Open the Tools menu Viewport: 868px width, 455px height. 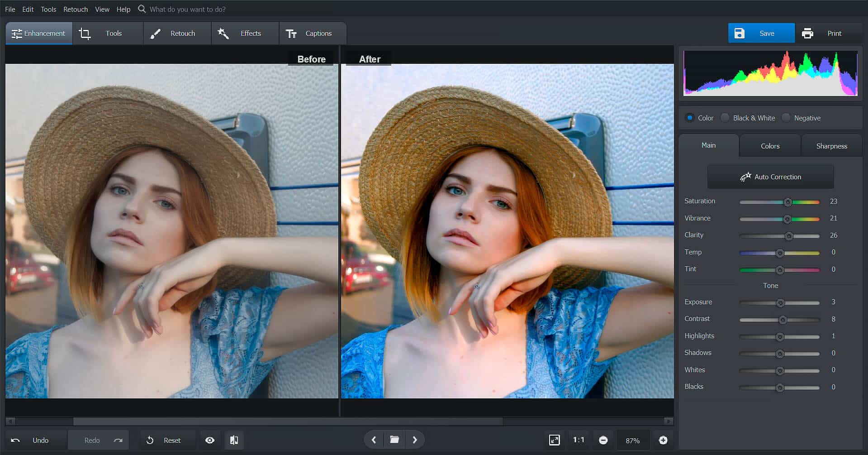[48, 9]
